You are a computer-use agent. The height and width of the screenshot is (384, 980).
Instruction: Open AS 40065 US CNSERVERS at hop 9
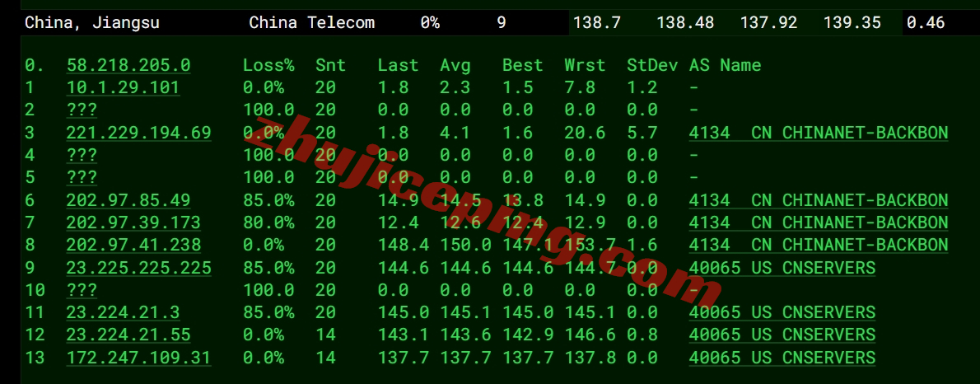(x=782, y=268)
